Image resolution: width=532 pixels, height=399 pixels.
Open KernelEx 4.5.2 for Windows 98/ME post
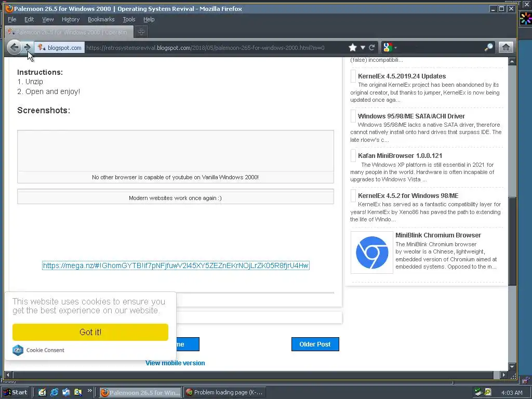tap(408, 195)
